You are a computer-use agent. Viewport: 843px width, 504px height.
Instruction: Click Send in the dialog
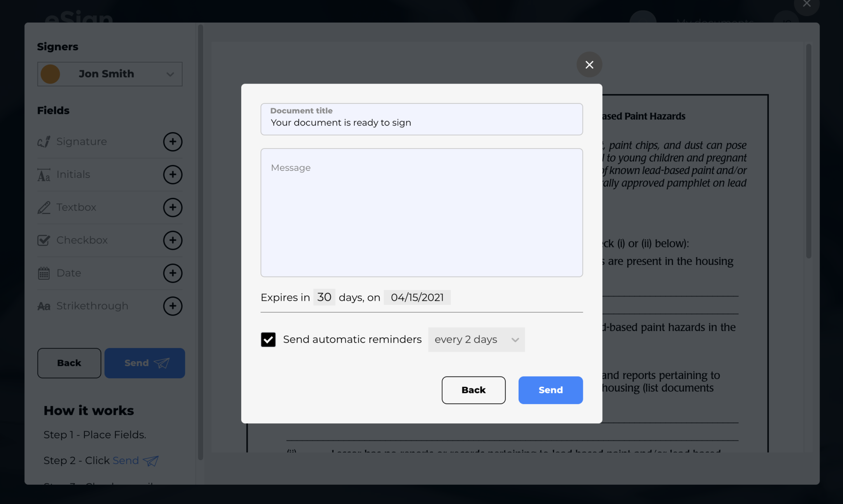550,390
